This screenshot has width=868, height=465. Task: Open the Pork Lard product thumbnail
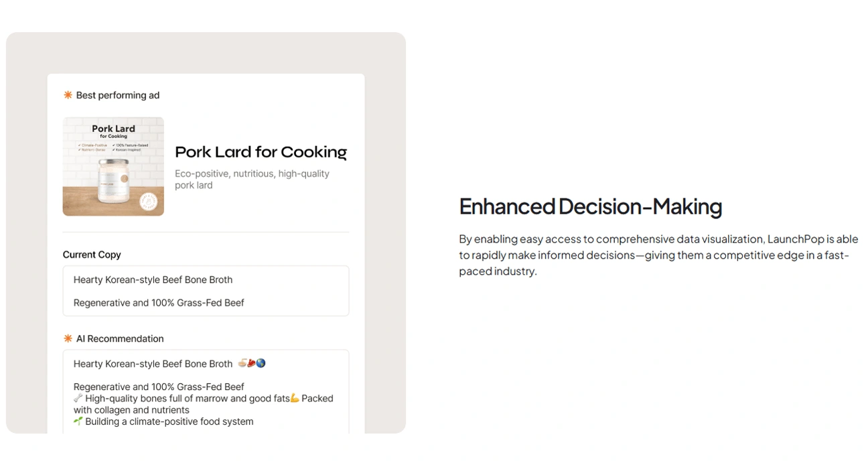[113, 167]
